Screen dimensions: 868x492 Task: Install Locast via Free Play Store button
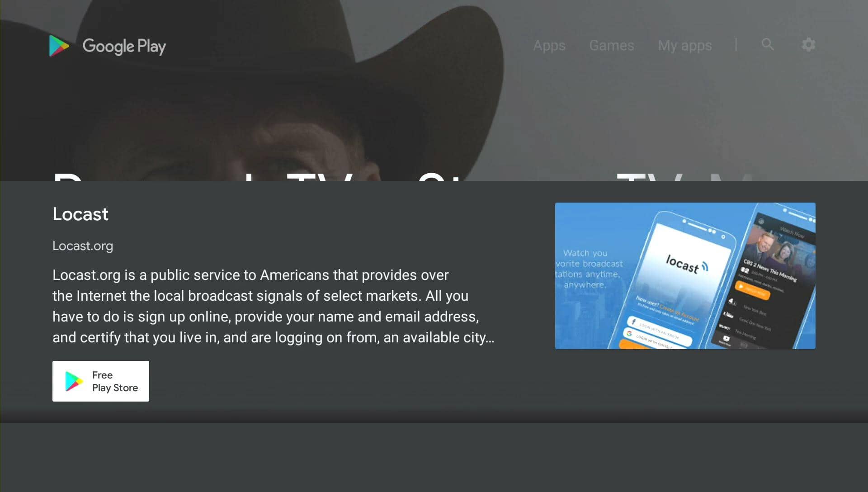point(101,381)
